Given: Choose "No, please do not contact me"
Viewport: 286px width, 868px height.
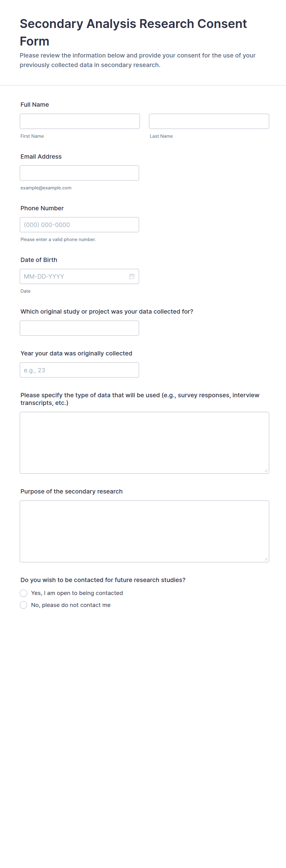Looking at the screenshot, I should [x=24, y=605].
